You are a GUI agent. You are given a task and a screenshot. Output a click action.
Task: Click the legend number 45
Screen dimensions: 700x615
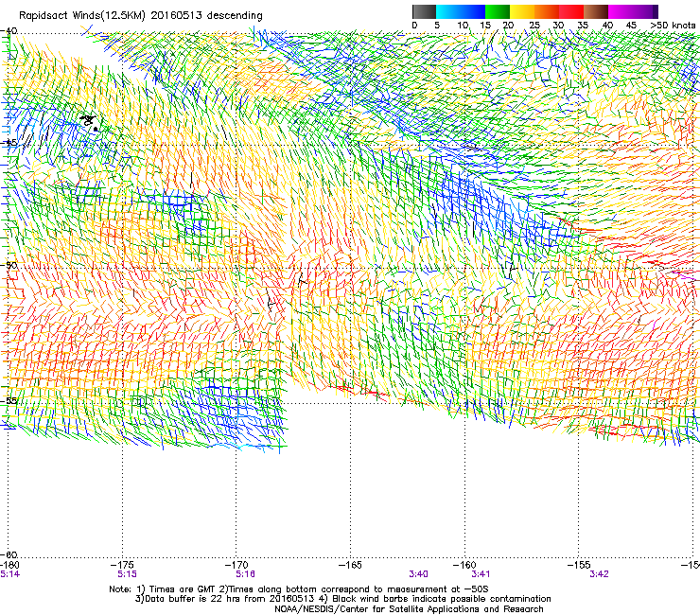pyautogui.click(x=631, y=26)
